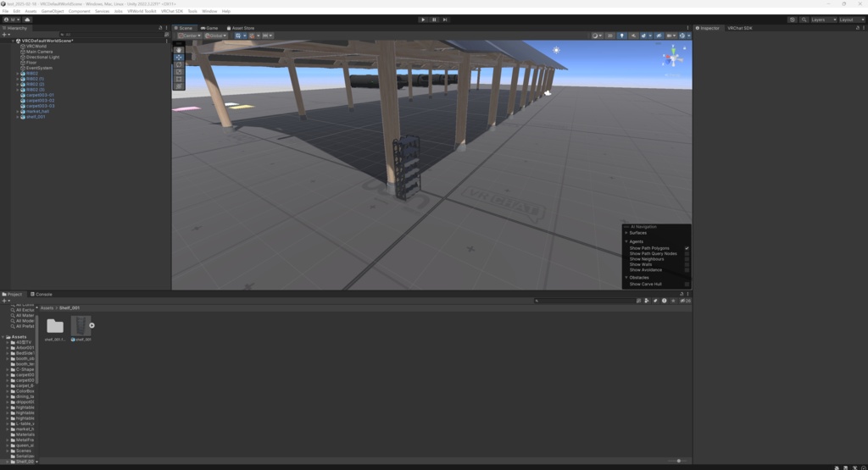Enable Show Avoidance checkbox

click(687, 270)
